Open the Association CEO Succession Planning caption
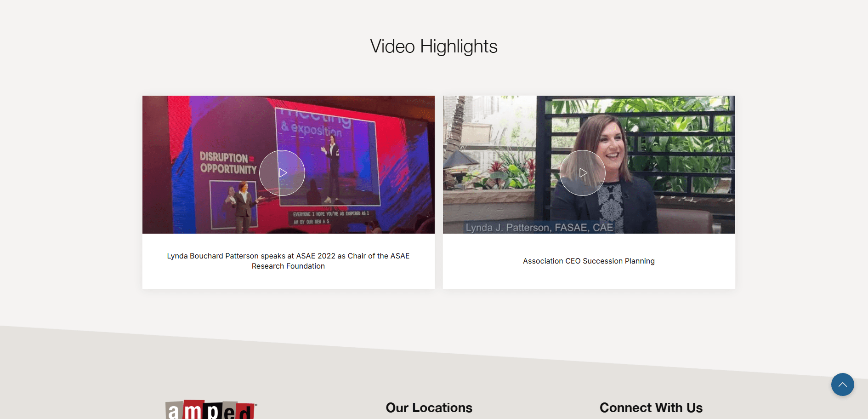This screenshot has width=868, height=419. (589, 261)
